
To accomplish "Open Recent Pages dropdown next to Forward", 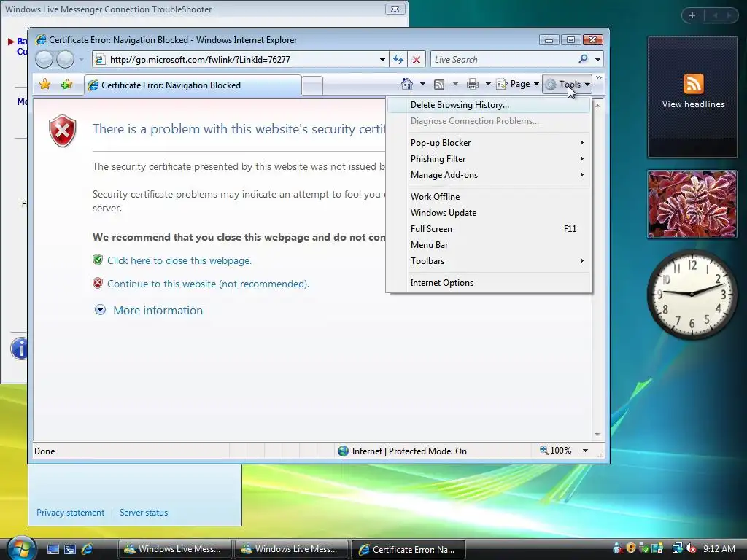I will (82, 60).
